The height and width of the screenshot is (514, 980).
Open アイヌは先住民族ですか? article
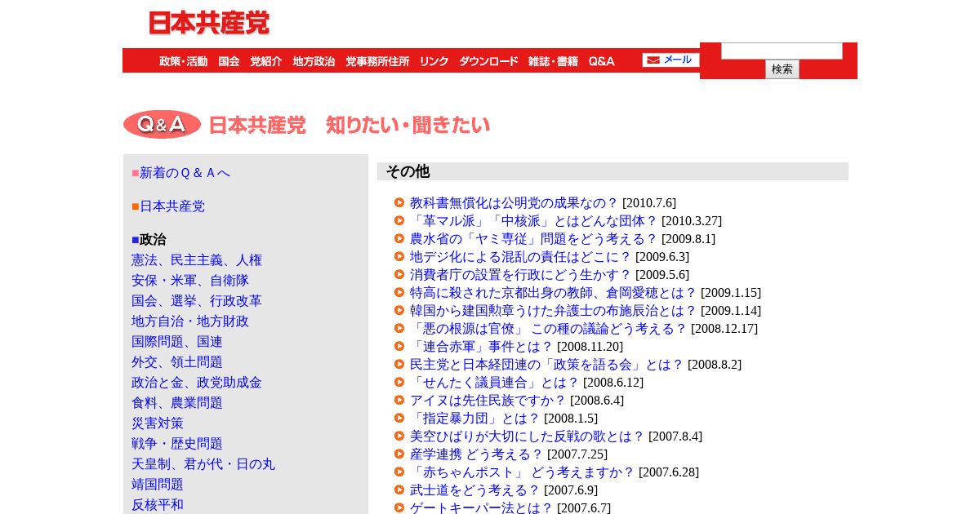488,401
